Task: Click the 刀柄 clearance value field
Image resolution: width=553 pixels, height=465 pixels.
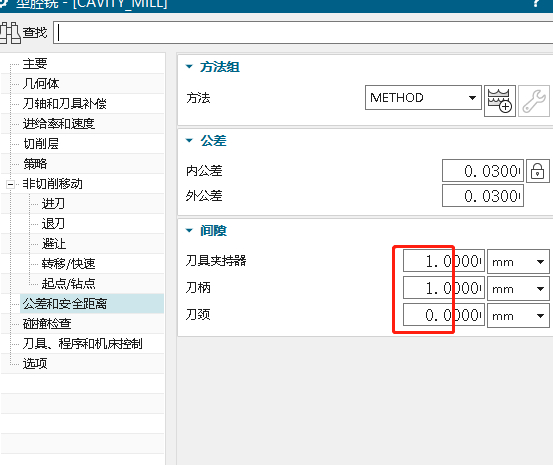Action: click(444, 288)
